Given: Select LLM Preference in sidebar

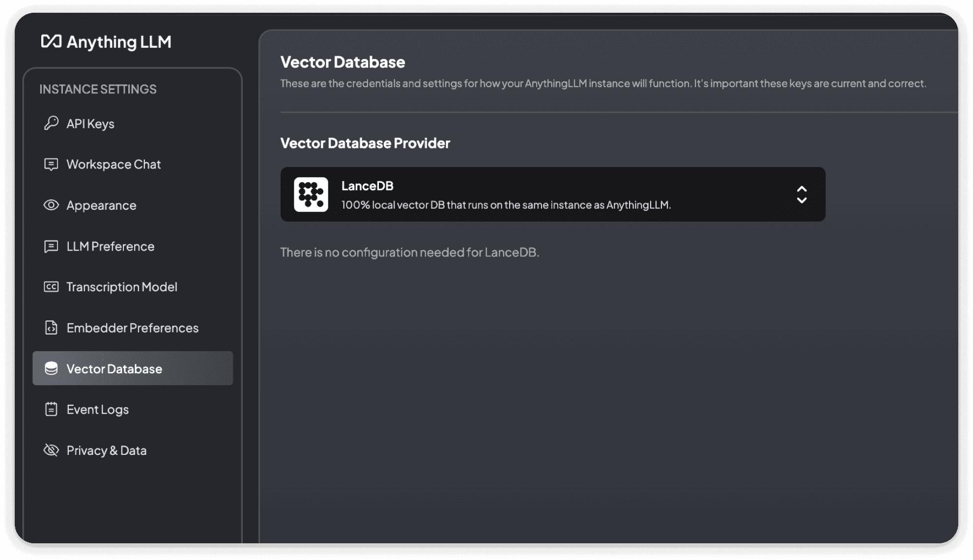Looking at the screenshot, I should [111, 246].
